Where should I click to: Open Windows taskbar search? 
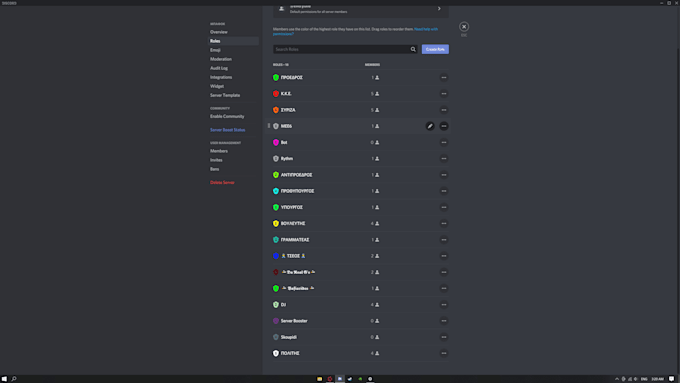[14, 379]
